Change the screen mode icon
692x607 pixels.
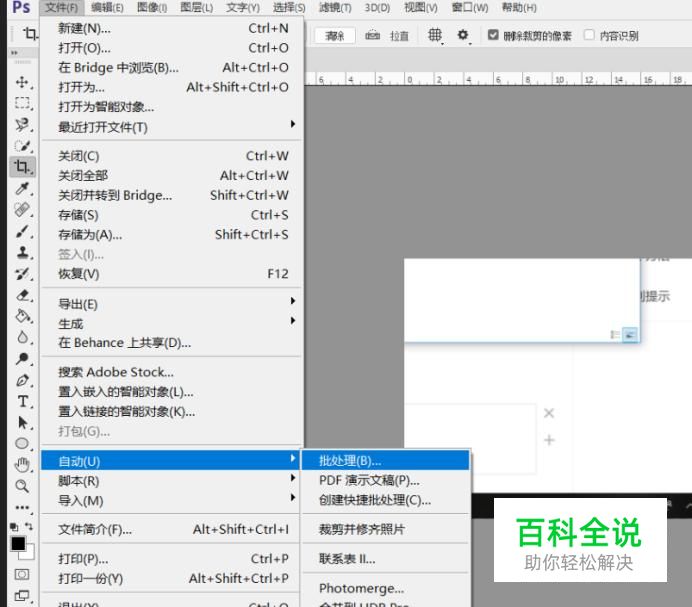point(22,596)
